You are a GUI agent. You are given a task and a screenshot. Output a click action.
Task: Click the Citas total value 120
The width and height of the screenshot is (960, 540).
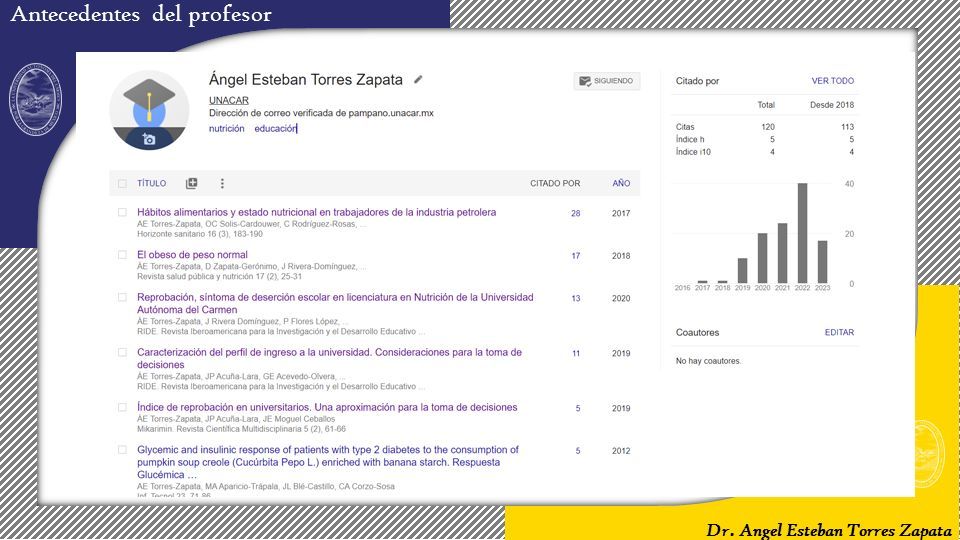768,127
